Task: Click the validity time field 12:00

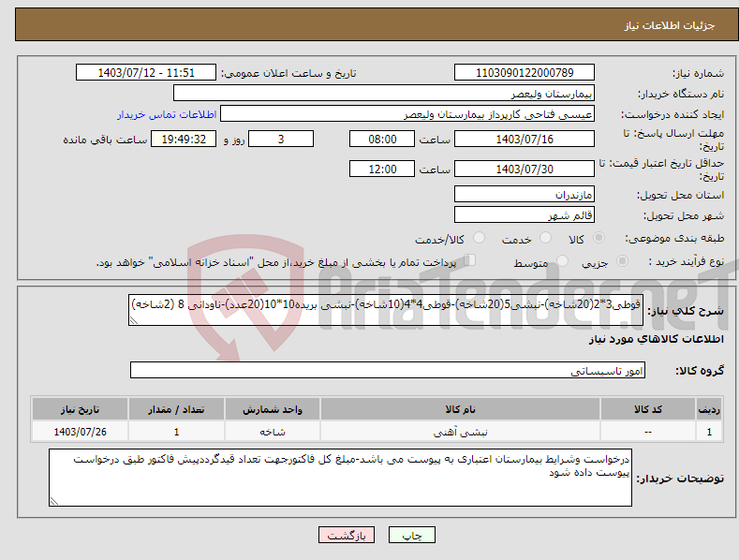Action: click(x=382, y=169)
